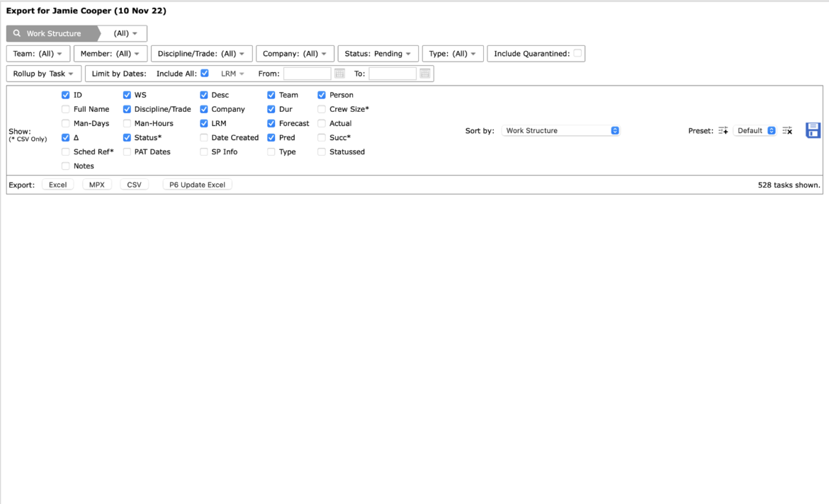Enable the Actual checkbox
Image resolution: width=829 pixels, height=504 pixels.
tap(322, 124)
